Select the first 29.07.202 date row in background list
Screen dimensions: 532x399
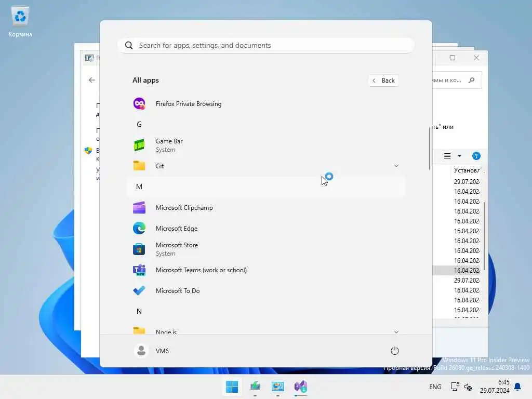click(467, 181)
